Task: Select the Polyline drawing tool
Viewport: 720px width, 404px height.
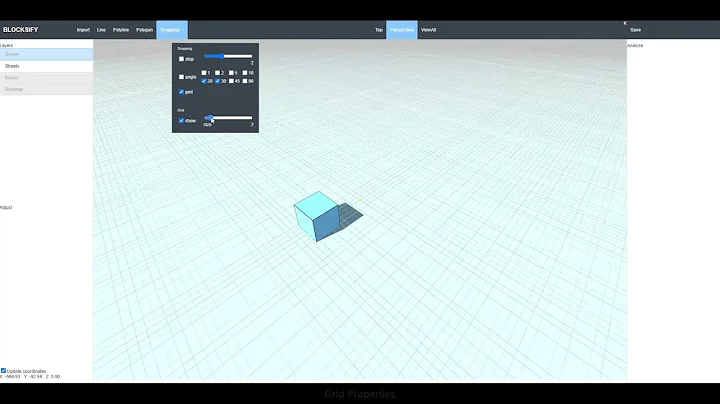Action: point(121,30)
